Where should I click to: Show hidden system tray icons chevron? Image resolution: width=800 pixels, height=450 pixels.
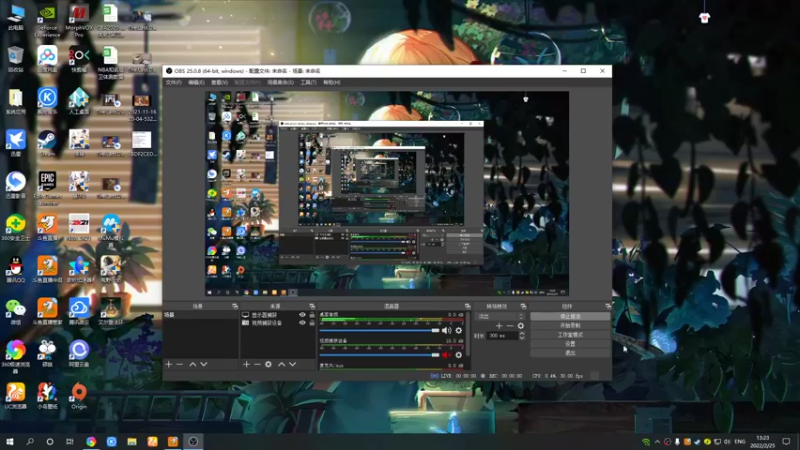657,442
